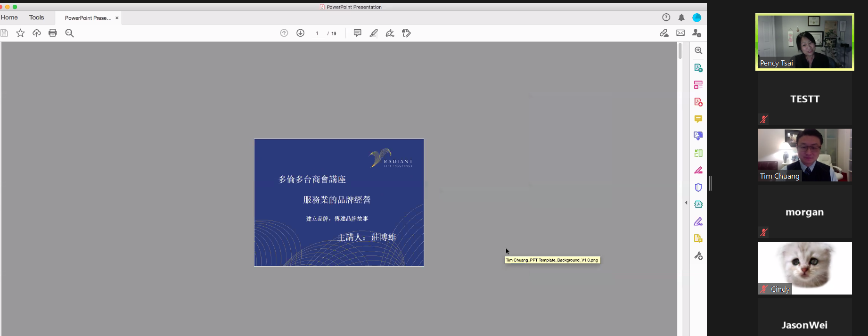The width and height of the screenshot is (868, 336).
Task: Select the Highlight text pen tool
Action: coord(374,33)
